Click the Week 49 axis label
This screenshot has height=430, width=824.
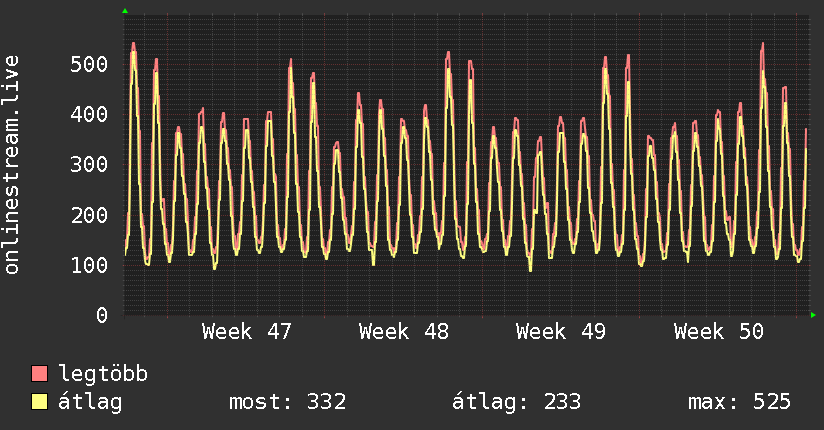(561, 332)
